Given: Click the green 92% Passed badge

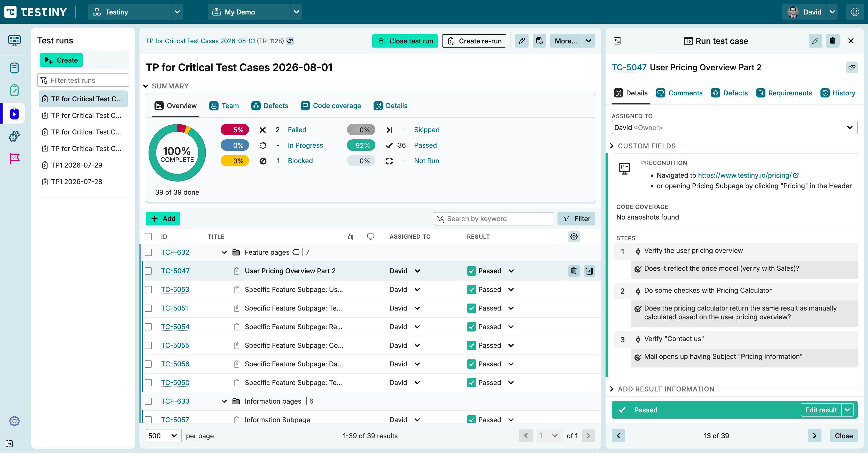Looking at the screenshot, I should (361, 145).
